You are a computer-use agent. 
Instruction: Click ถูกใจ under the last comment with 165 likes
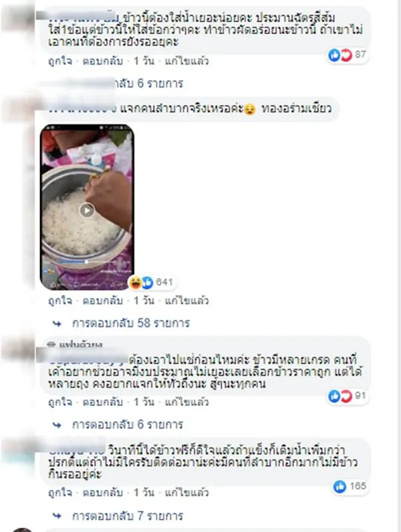tap(60, 493)
